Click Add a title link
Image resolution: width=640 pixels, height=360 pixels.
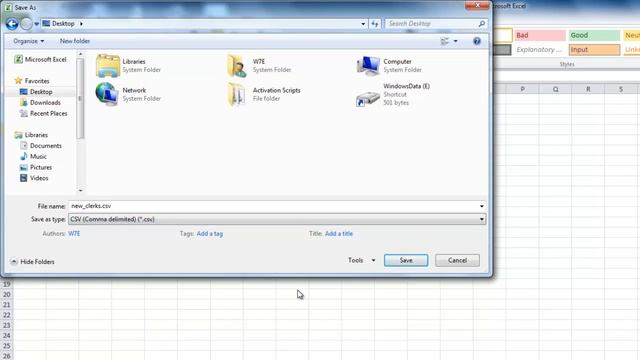[339, 233]
